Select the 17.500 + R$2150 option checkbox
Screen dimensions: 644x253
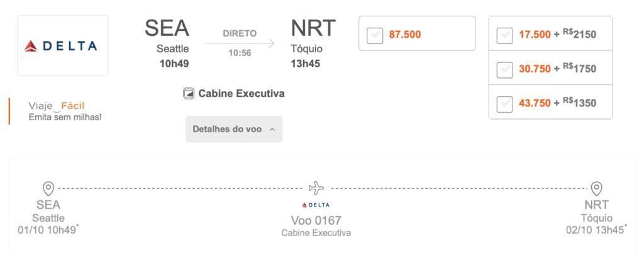pos(505,35)
